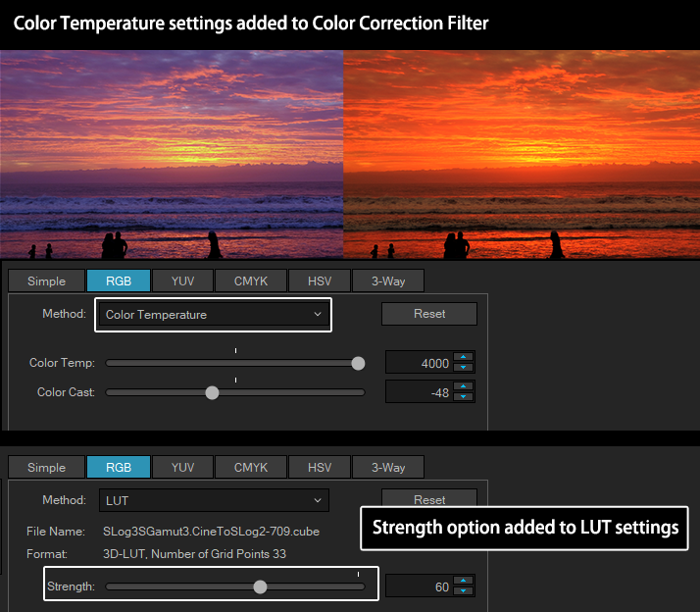Click the Color Temp label

click(62, 363)
